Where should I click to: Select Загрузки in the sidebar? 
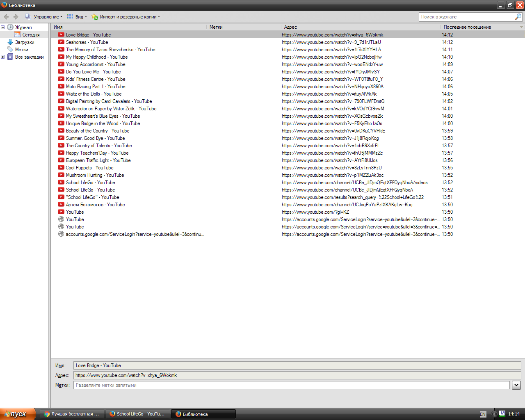[x=25, y=42]
